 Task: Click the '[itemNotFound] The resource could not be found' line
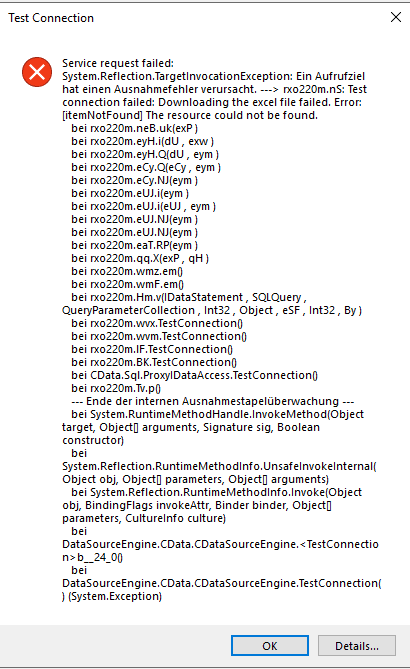pyautogui.click(x=190, y=115)
